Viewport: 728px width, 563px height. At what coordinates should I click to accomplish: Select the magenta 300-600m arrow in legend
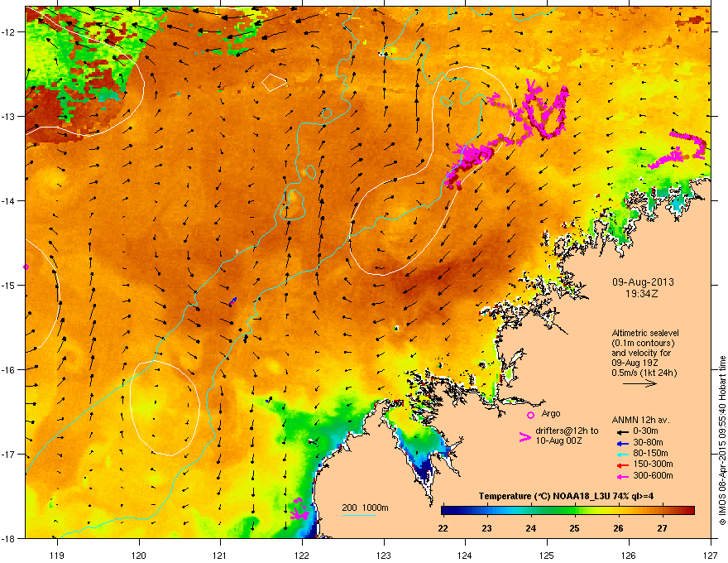[622, 476]
